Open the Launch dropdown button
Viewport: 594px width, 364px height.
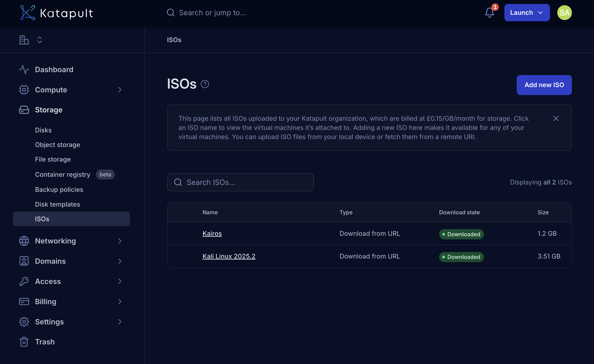point(527,13)
